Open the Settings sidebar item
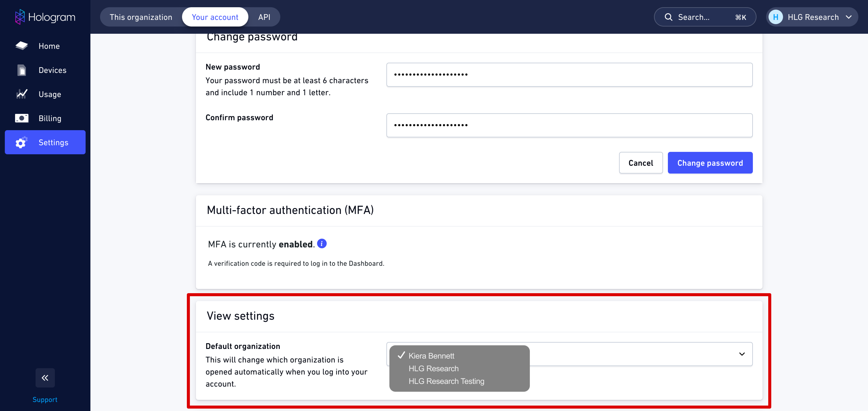868x411 pixels. tap(45, 142)
